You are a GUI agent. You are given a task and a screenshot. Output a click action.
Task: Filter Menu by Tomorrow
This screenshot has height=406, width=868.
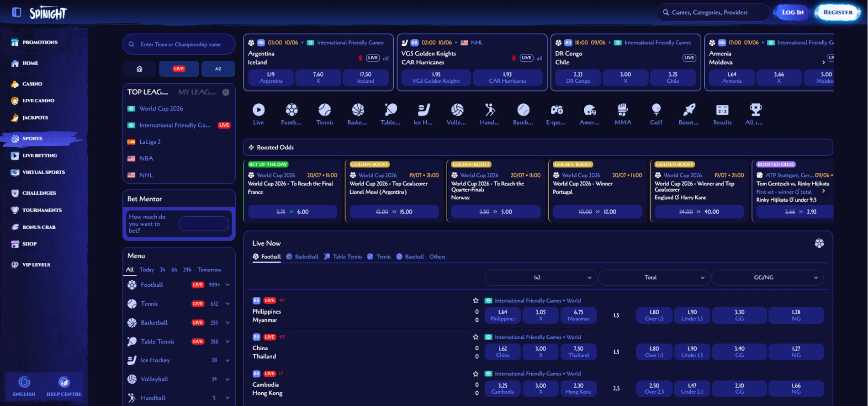209,270
